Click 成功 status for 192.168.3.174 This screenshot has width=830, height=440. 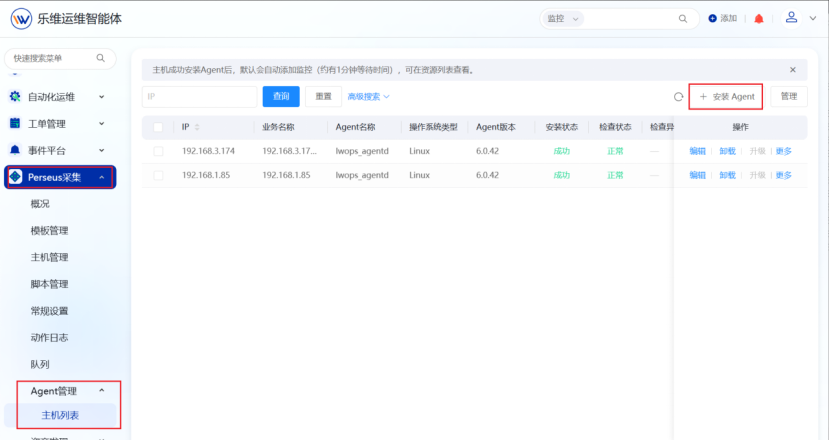click(x=562, y=151)
